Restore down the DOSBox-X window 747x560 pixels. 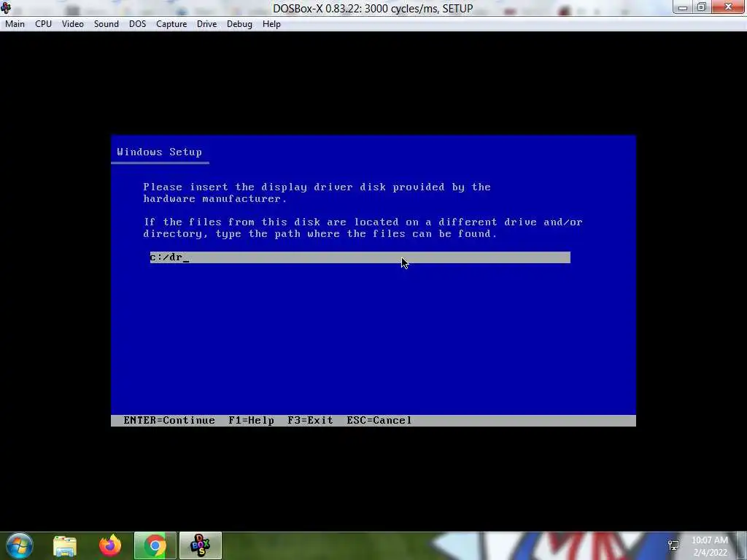(x=701, y=7)
